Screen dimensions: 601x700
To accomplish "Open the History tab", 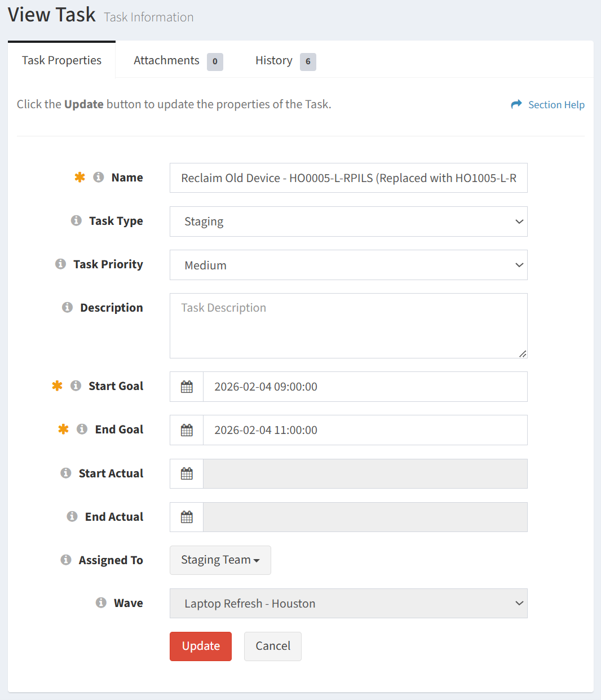I will point(284,61).
